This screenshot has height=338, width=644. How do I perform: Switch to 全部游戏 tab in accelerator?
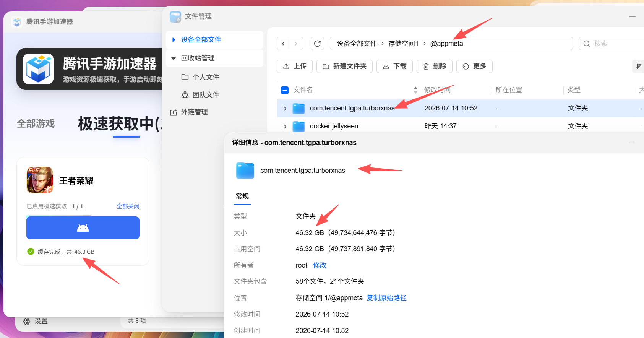click(x=36, y=123)
